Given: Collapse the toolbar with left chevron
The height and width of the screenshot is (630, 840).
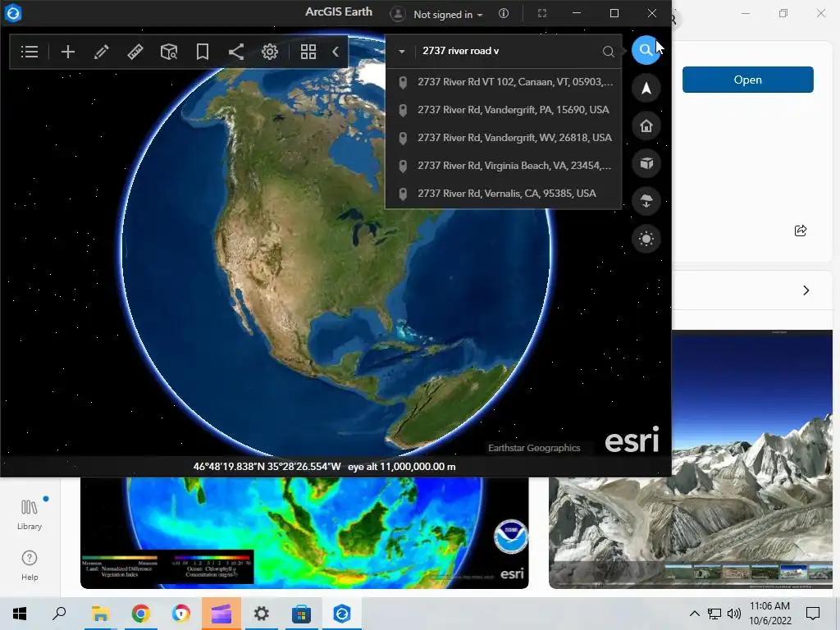Looking at the screenshot, I should coord(336,52).
